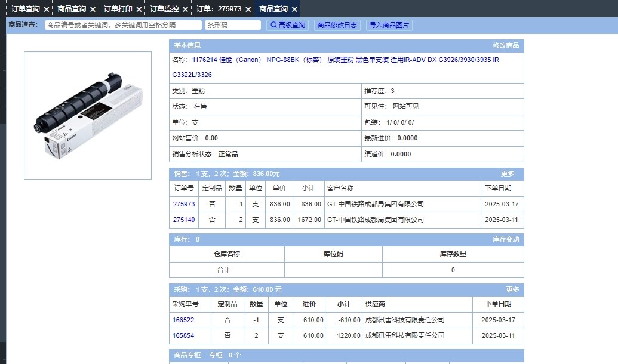The image size is (618, 364).
Task: Click date 2025-03-11 in purchase 165854 row
Action: tap(498, 335)
